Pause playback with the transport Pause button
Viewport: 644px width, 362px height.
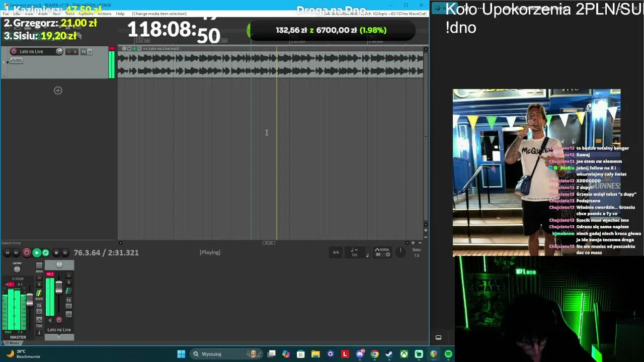point(65,253)
